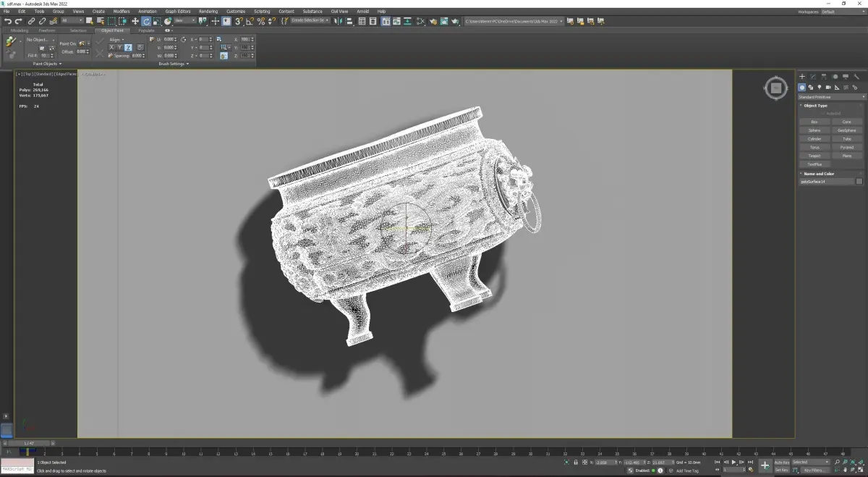868x477 pixels.
Task: Open the Create tab plus icon
Action: [802, 76]
